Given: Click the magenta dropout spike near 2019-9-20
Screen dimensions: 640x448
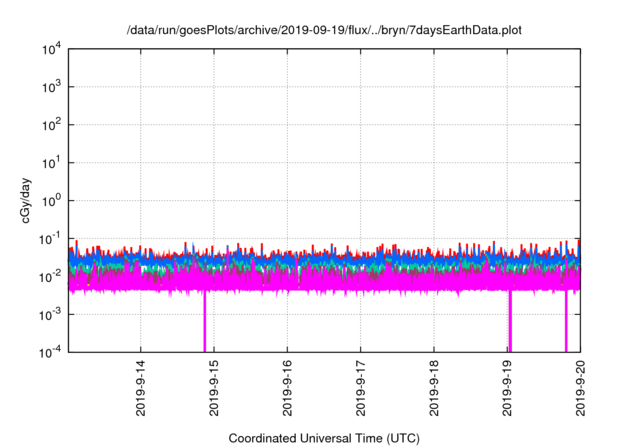Looking at the screenshot, I should click(566, 321).
